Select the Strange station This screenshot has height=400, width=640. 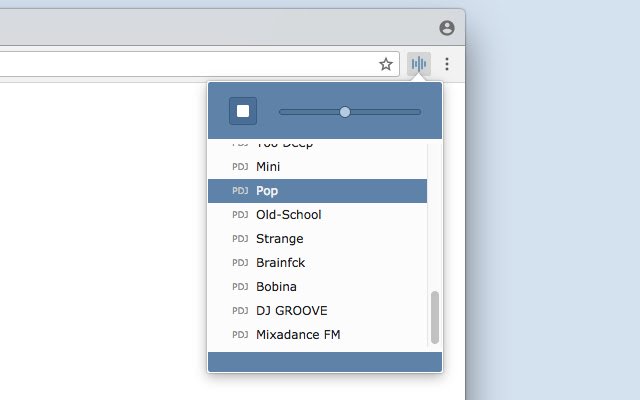pyautogui.click(x=318, y=239)
